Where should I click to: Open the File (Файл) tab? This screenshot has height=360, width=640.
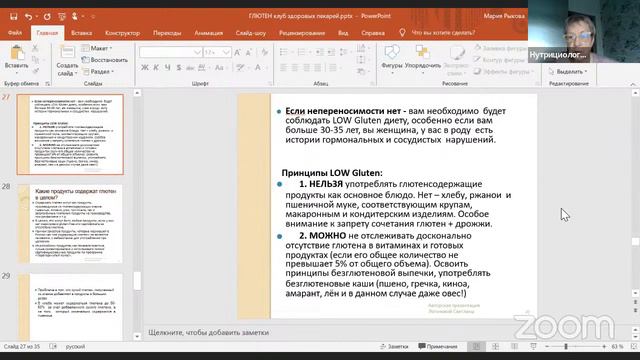pyautogui.click(x=15, y=33)
